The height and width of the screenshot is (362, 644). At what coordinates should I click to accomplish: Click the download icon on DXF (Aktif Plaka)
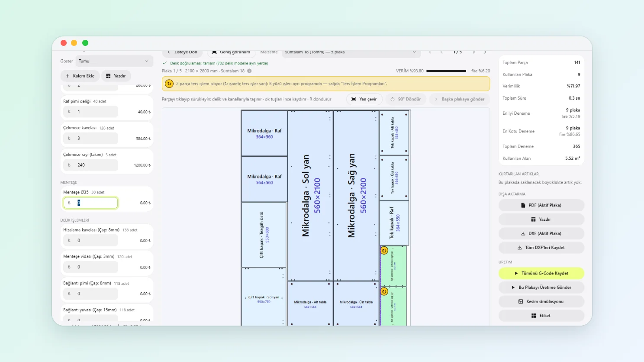tap(523, 233)
